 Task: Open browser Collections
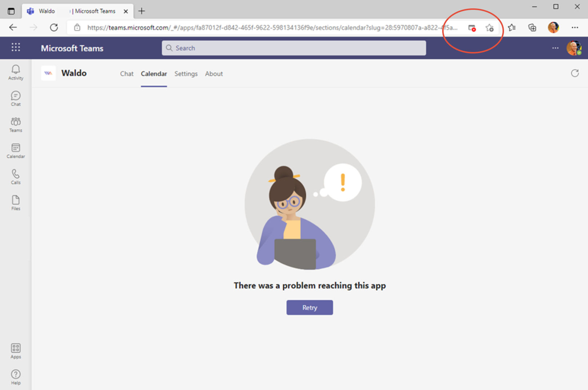point(532,28)
